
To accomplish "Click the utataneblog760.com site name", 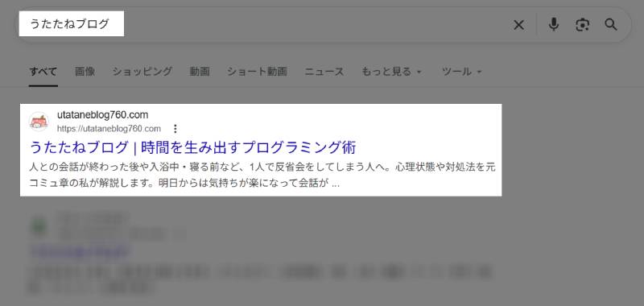I will 103,115.
